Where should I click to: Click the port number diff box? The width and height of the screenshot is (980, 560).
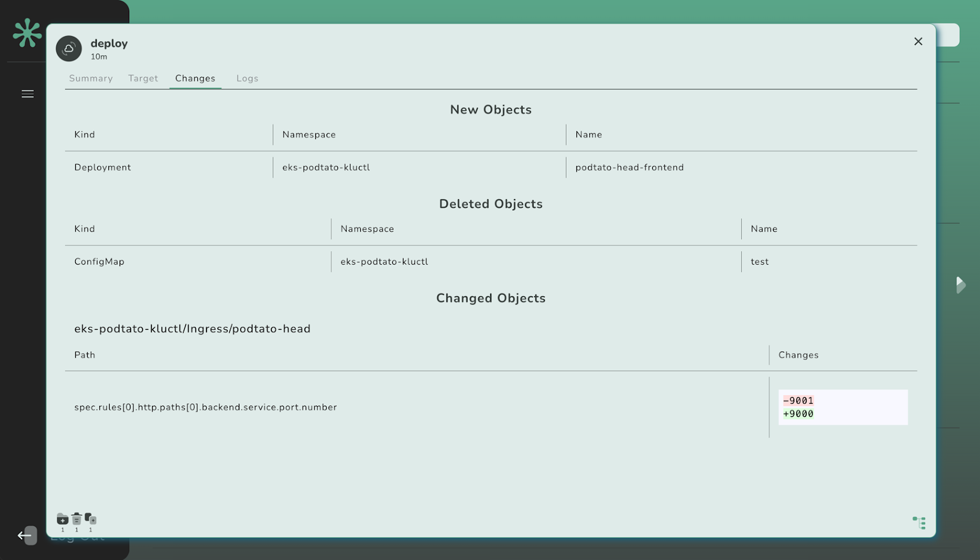point(842,407)
